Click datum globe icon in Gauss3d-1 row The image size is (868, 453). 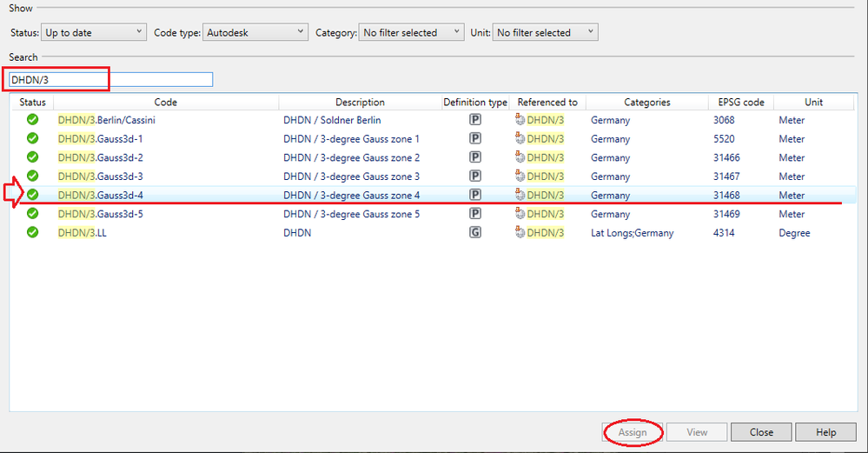(520, 138)
